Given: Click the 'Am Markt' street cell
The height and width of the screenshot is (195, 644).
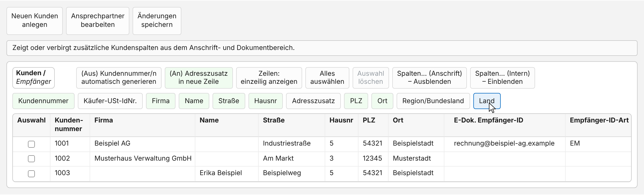Looking at the screenshot, I should pos(292,158).
